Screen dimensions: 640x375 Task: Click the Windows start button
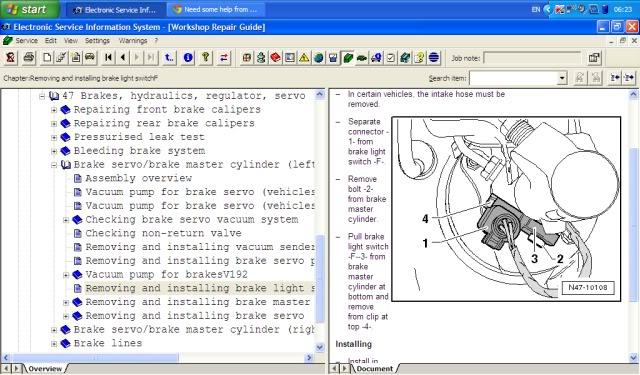tap(29, 9)
